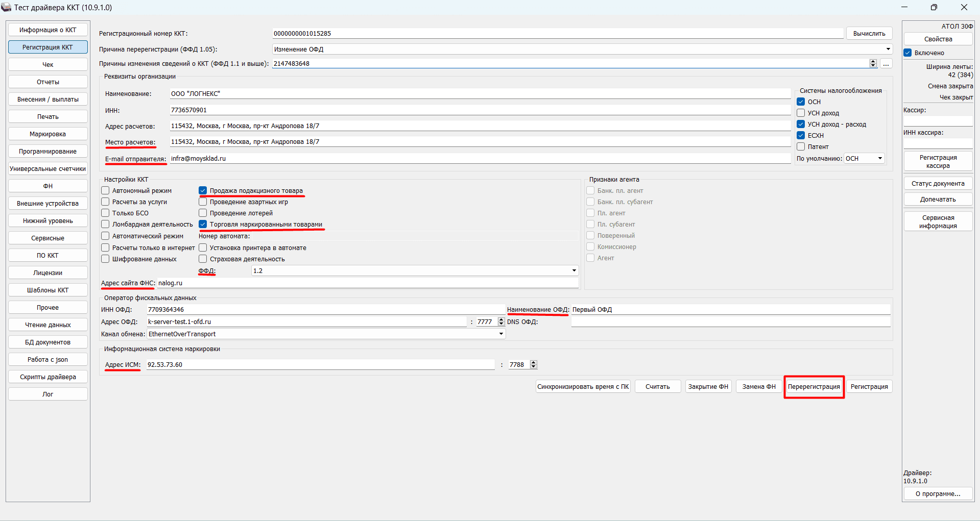
Task: Open the ФН section in sidebar
Action: pyautogui.click(x=48, y=186)
